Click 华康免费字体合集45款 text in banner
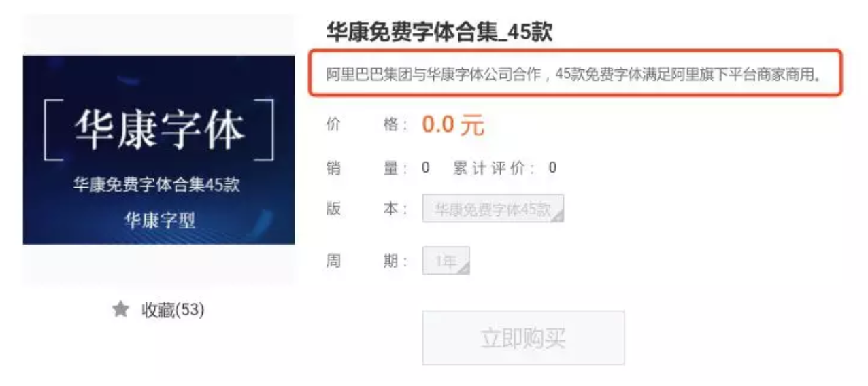 click(x=157, y=185)
